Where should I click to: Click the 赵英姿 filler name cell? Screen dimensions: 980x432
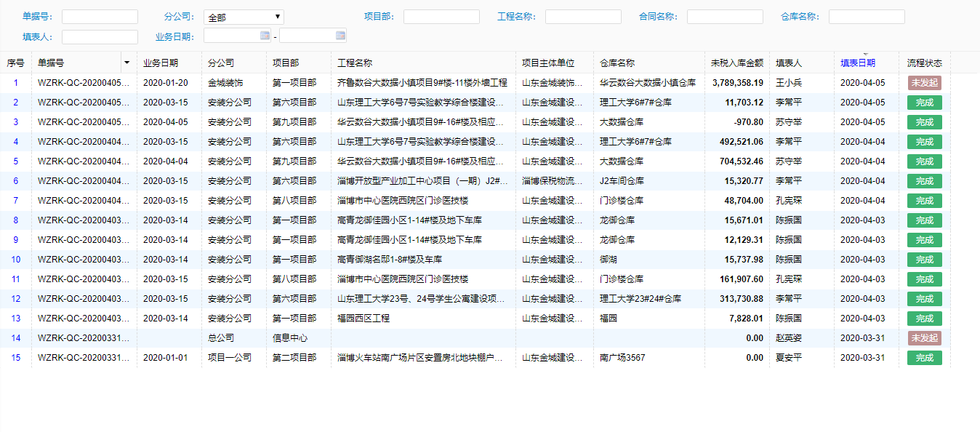pos(789,338)
